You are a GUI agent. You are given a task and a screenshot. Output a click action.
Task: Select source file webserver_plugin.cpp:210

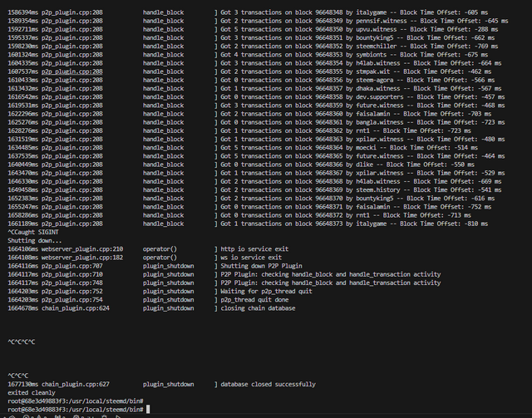tap(82, 249)
